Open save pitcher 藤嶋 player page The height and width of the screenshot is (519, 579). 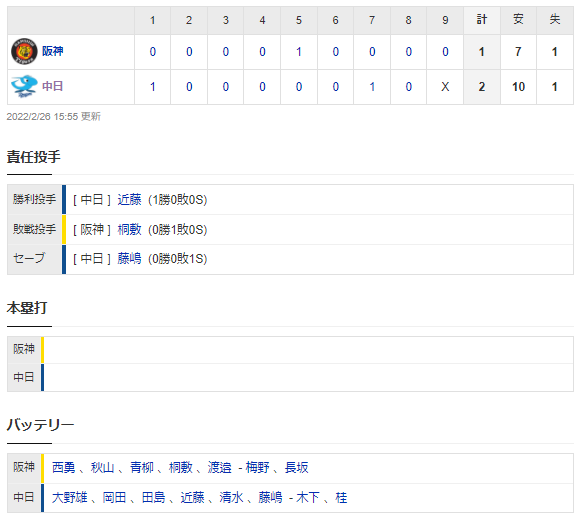pyautogui.click(x=129, y=258)
